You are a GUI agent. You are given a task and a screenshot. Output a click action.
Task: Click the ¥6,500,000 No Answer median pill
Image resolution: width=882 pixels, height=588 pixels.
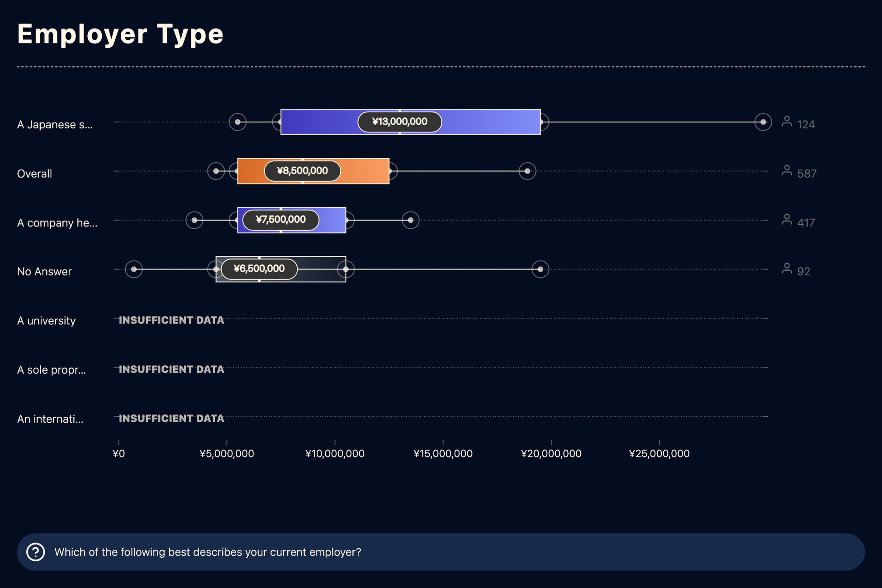click(x=259, y=269)
